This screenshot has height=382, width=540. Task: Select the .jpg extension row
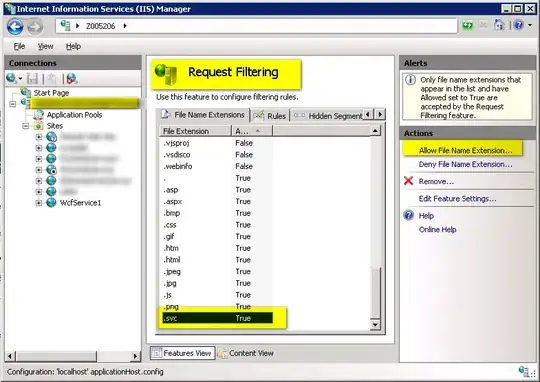tap(217, 283)
